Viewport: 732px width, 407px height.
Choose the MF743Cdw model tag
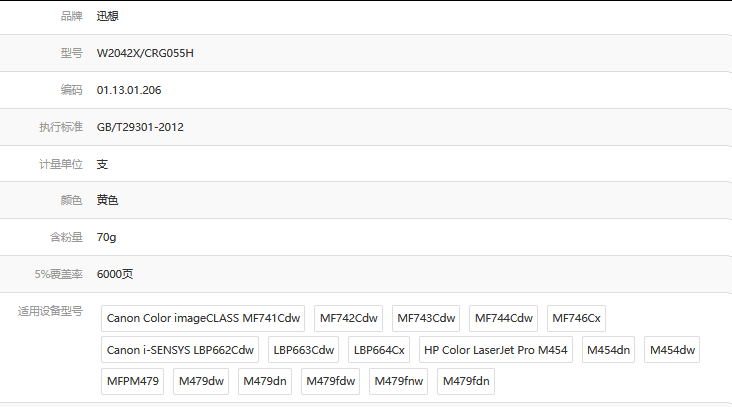point(426,319)
